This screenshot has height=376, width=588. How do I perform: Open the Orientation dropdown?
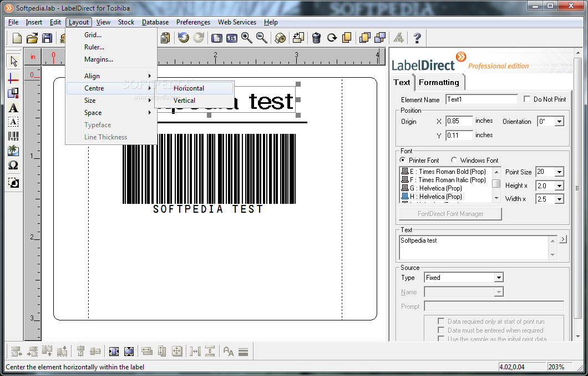pos(560,121)
